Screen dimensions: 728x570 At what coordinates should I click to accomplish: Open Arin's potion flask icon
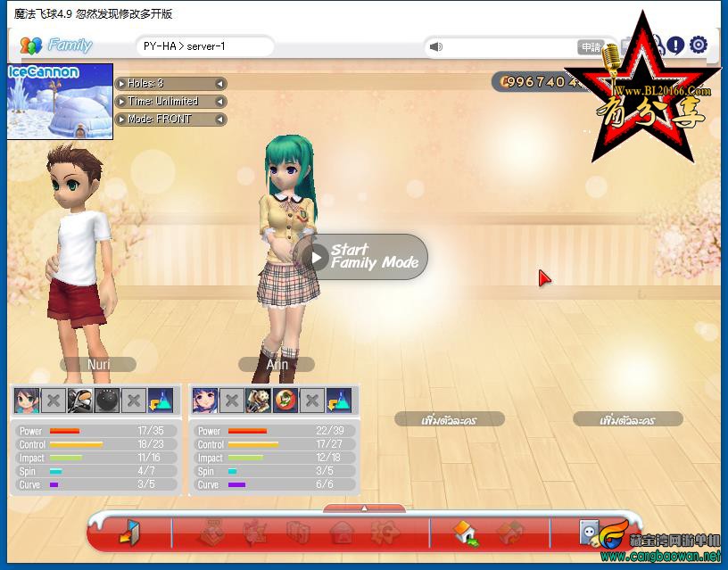[339, 401]
